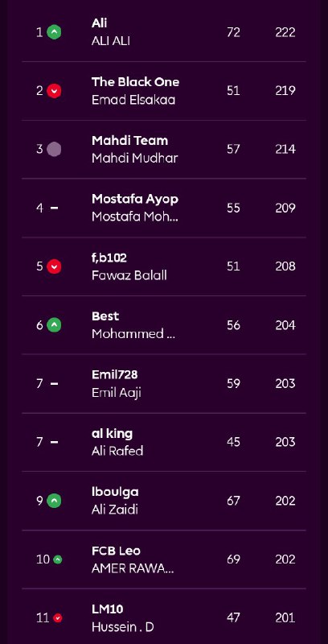Image resolution: width=328 pixels, height=644 pixels.
Task: Click the green up arrow next to Best
Action: (54, 325)
